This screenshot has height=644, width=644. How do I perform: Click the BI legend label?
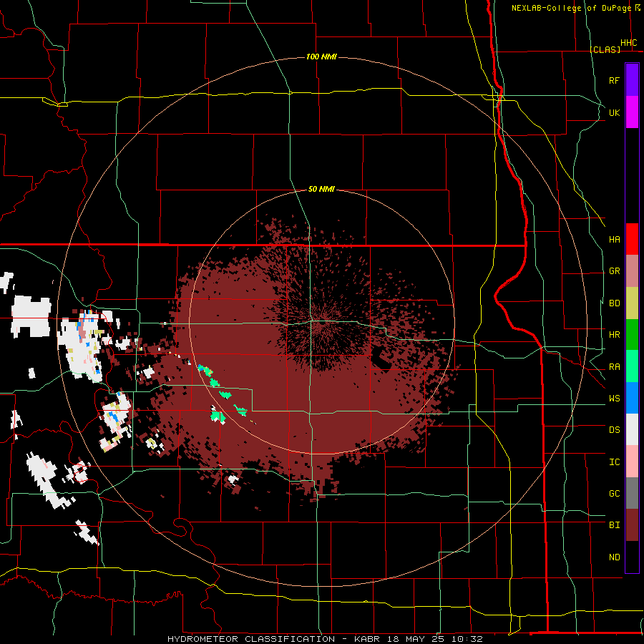(614, 525)
